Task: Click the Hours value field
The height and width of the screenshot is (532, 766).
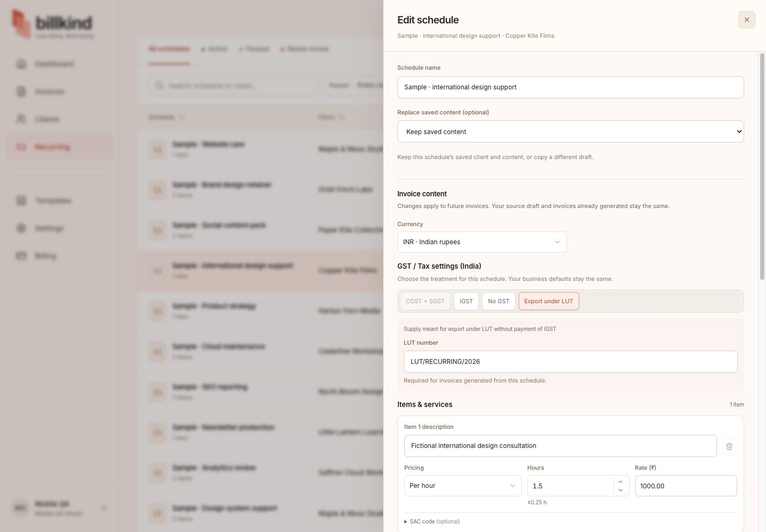Action: click(x=570, y=486)
